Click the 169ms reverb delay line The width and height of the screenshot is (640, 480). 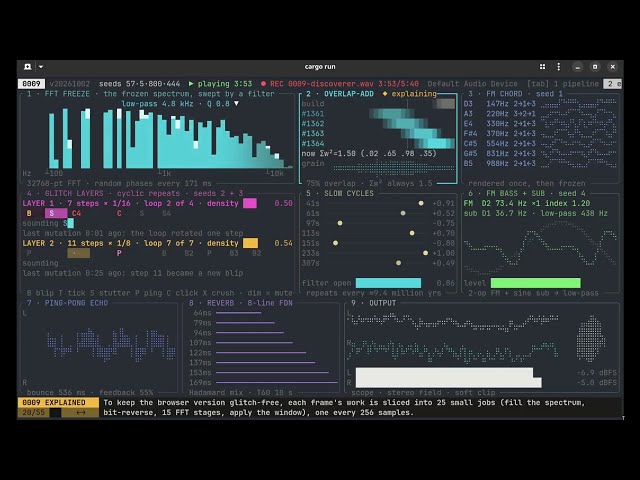tap(277, 382)
